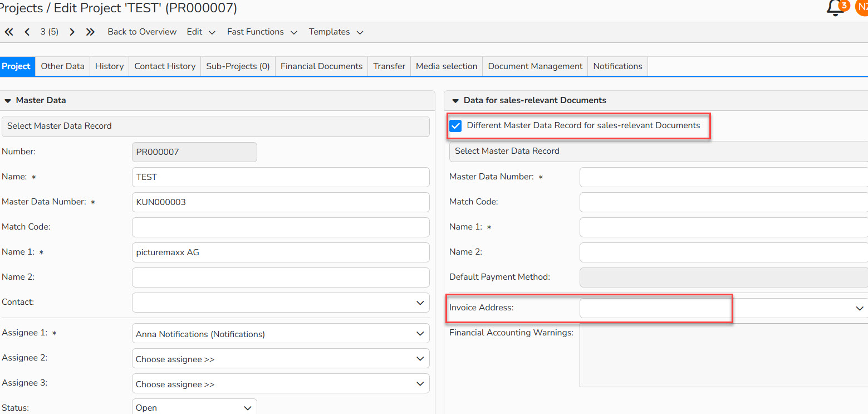Screen dimensions: 868x414
Task: Open notifications bell icon
Action: point(836,8)
